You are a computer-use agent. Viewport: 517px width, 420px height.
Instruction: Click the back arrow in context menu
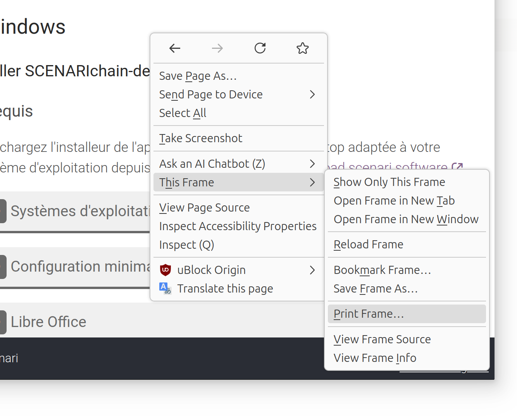pos(175,48)
